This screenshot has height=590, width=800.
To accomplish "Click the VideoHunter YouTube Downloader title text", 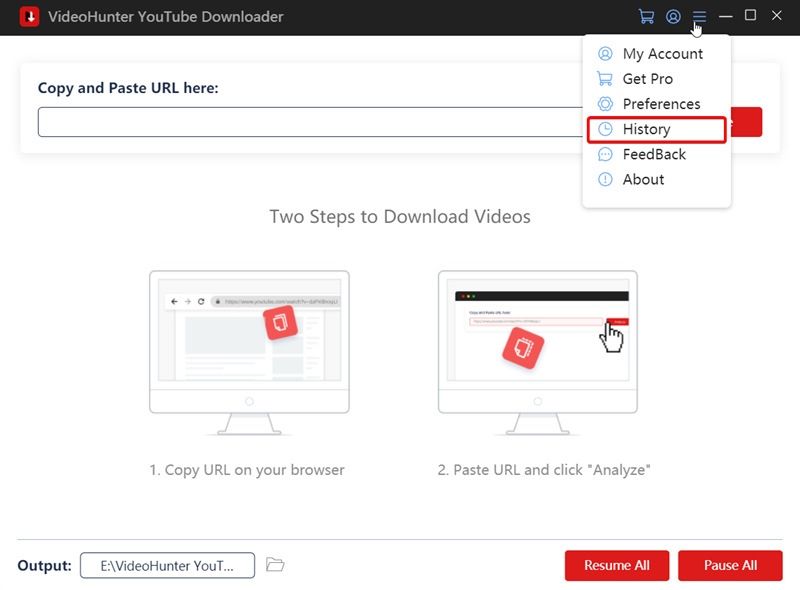I will (x=166, y=16).
